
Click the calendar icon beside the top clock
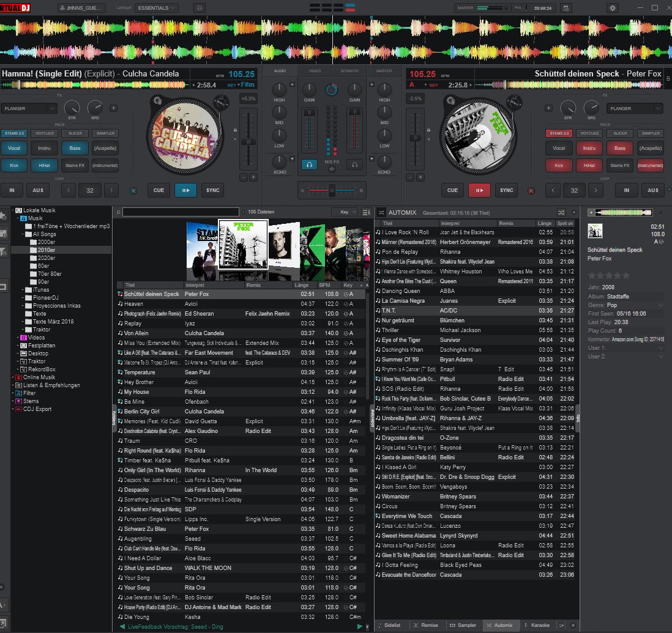[566, 8]
